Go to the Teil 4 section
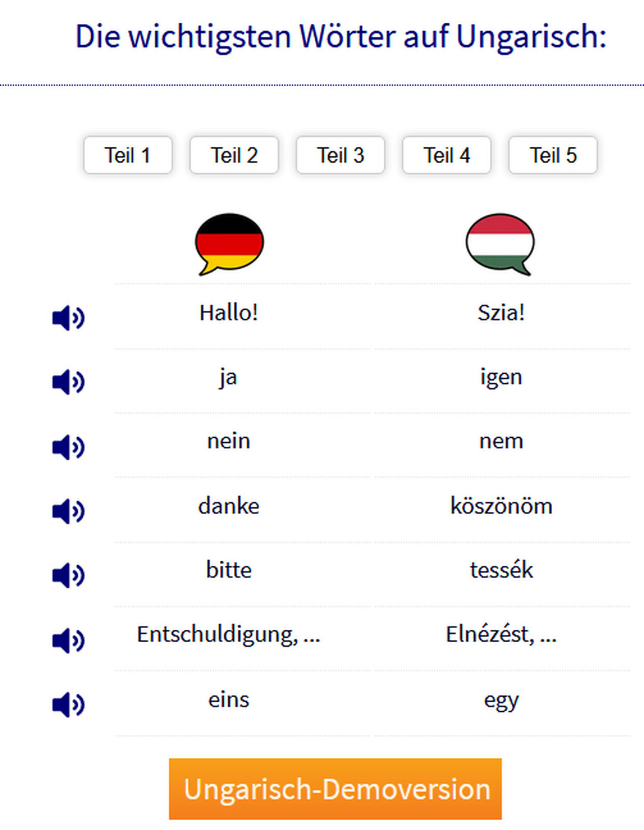Image resolution: width=644 pixels, height=830 pixels. click(446, 155)
